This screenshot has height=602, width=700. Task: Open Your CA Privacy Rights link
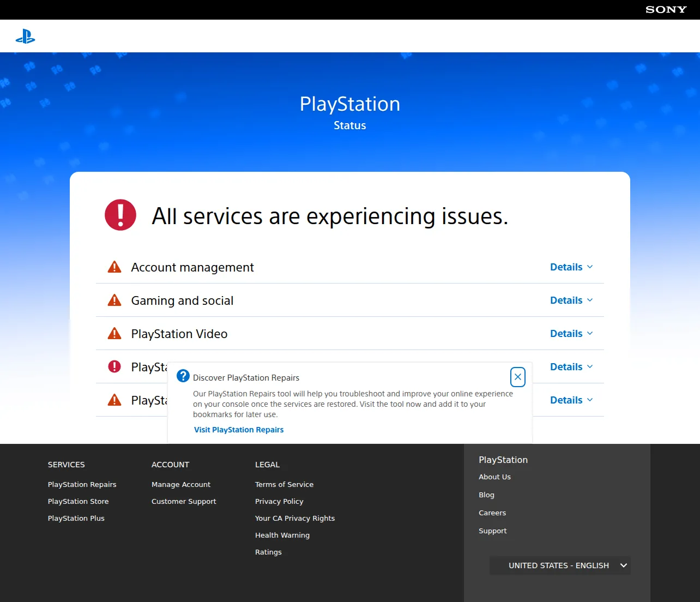(295, 518)
